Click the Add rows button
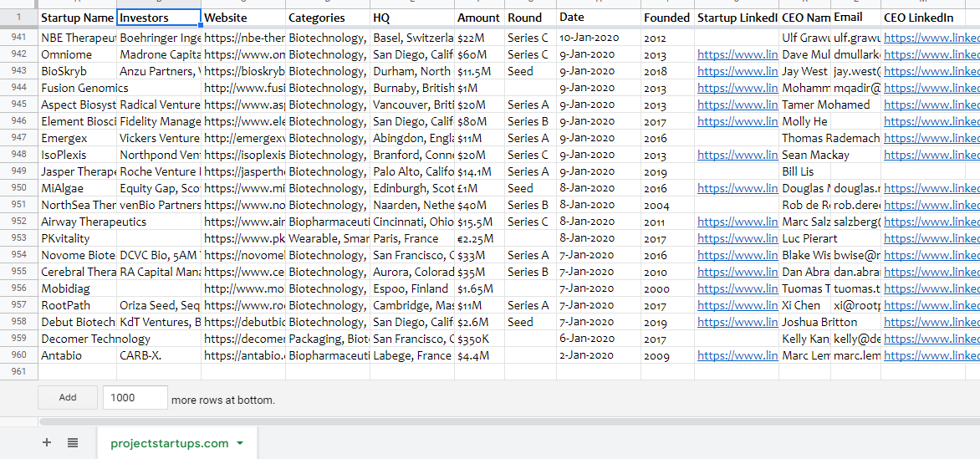Screen dimensions: 980x459 pos(68,398)
